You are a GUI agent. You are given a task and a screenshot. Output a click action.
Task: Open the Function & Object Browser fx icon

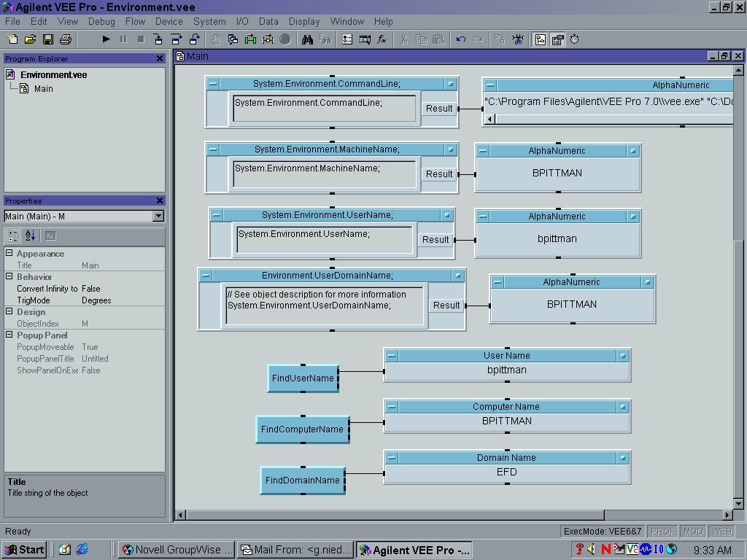point(382,39)
